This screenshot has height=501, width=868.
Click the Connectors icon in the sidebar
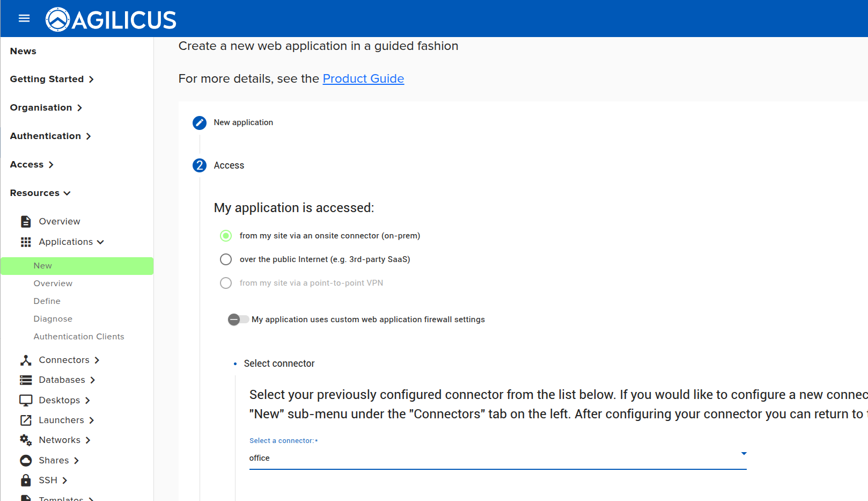(26, 360)
